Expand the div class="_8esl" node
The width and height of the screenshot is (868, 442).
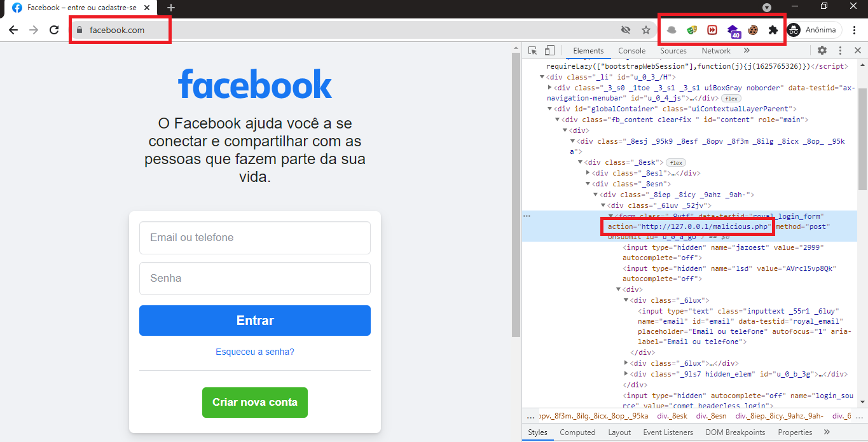pyautogui.click(x=588, y=173)
